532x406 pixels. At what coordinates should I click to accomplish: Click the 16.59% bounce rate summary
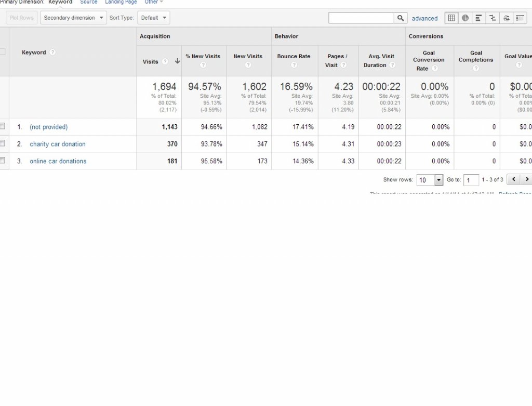(296, 87)
